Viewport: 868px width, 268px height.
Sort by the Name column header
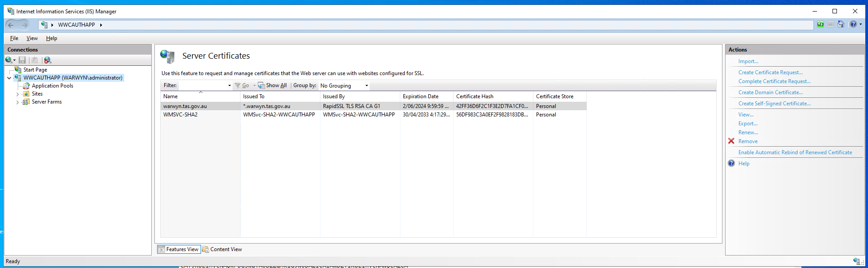point(200,96)
